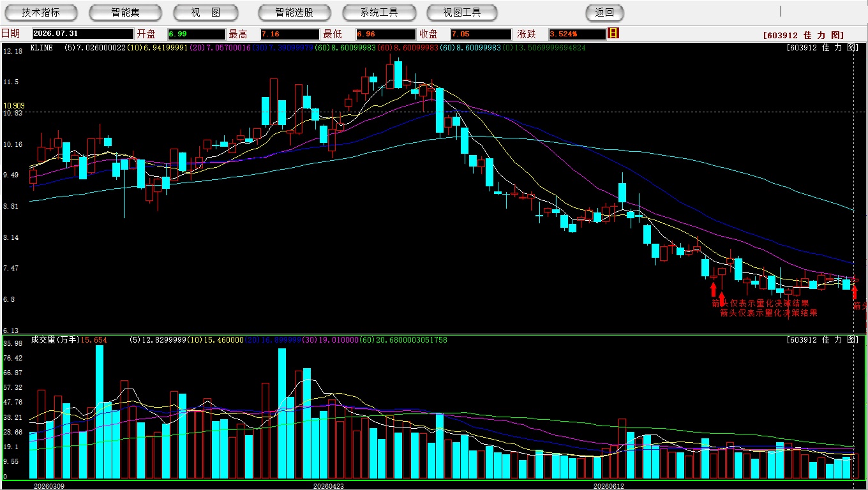
Task: Click the 85.98 volume axis label
Action: click(x=13, y=343)
